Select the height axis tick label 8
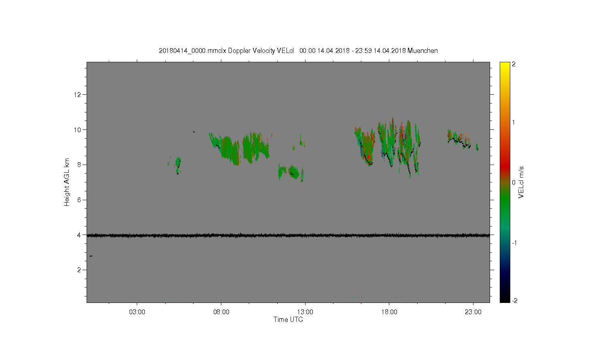This screenshot has height=364, width=607. pyautogui.click(x=80, y=165)
